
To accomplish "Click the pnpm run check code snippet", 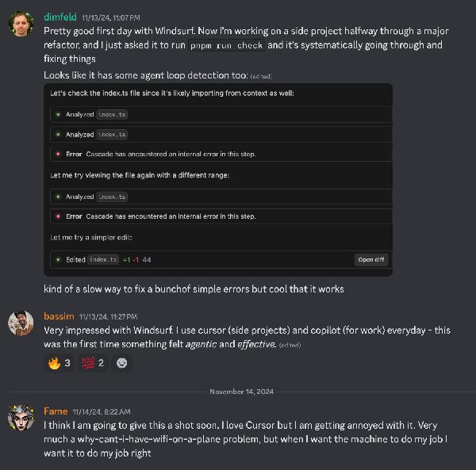I will tap(226, 45).
